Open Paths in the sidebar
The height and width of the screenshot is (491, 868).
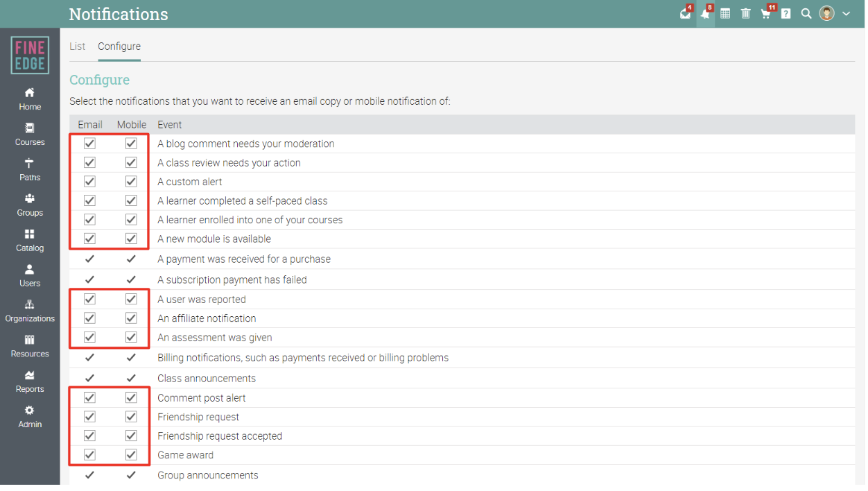pyautogui.click(x=30, y=170)
